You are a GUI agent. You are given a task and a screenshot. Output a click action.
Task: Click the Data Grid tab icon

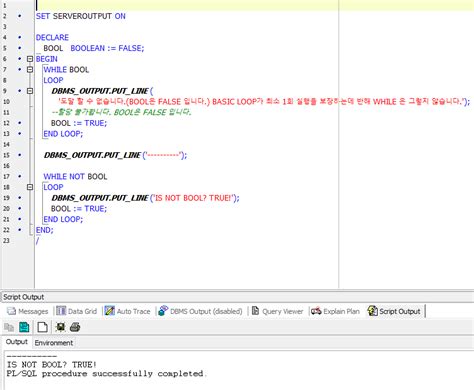[x=61, y=311]
